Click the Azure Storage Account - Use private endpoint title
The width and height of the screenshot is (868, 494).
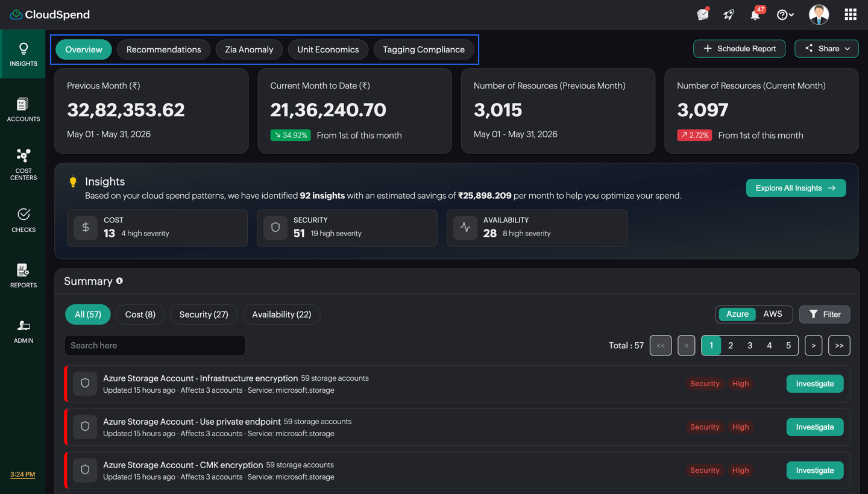[x=192, y=422]
